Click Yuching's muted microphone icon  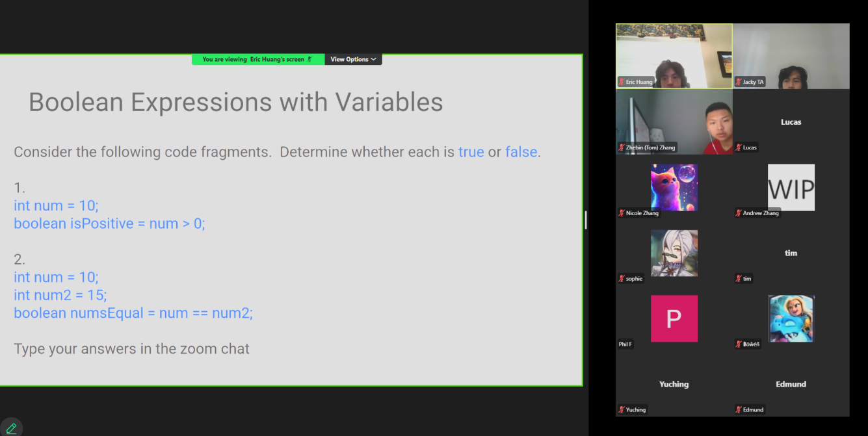coord(622,409)
